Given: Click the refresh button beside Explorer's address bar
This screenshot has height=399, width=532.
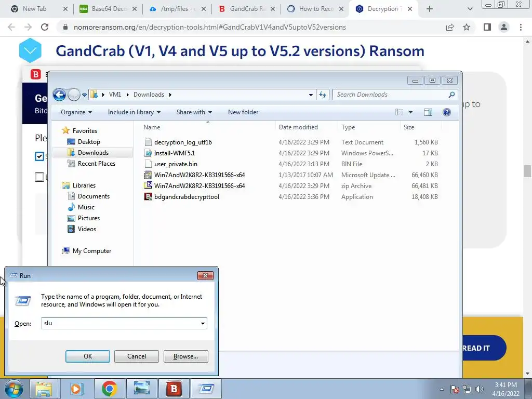Looking at the screenshot, I should (x=322, y=95).
